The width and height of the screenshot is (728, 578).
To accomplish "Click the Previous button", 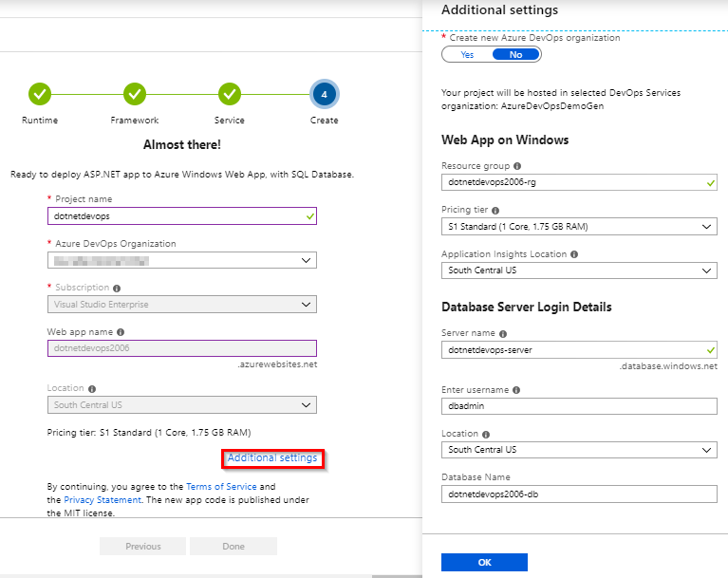I will tap(143, 547).
